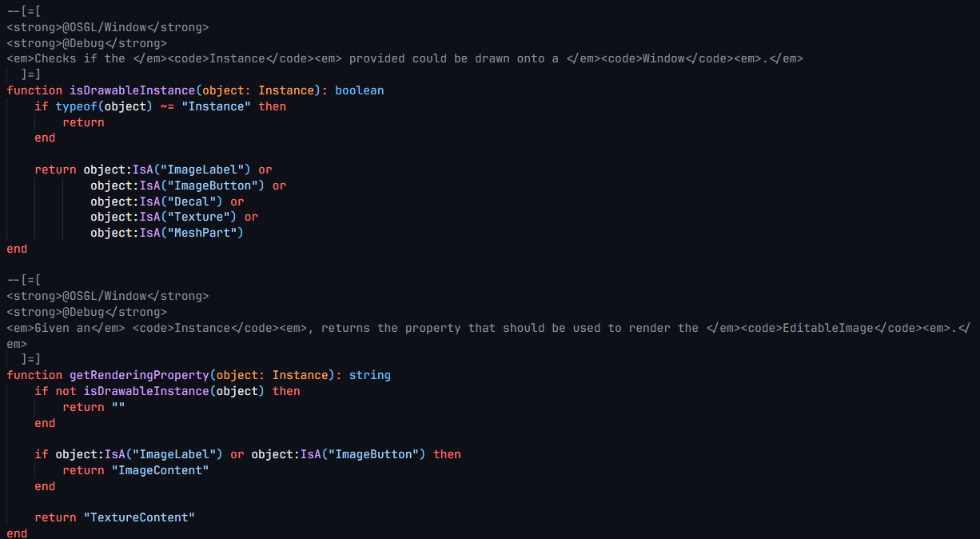Click the string return type annotation

pos(369,375)
